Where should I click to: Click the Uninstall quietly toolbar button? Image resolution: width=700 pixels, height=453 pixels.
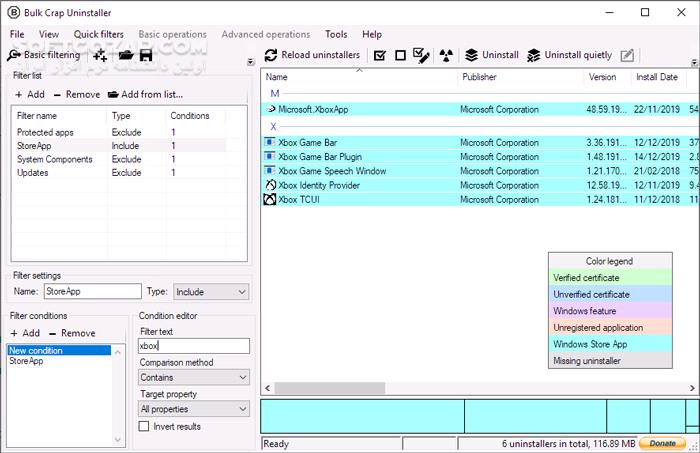coord(570,55)
